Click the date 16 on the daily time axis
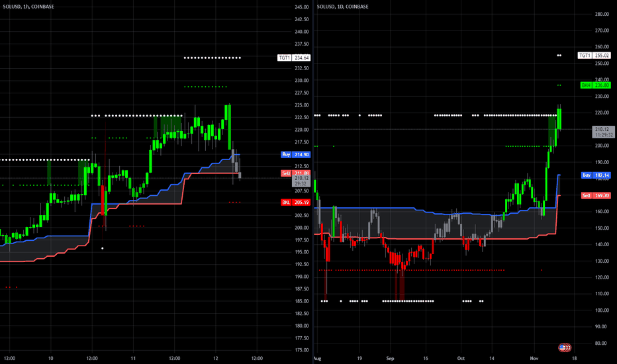 (426, 359)
